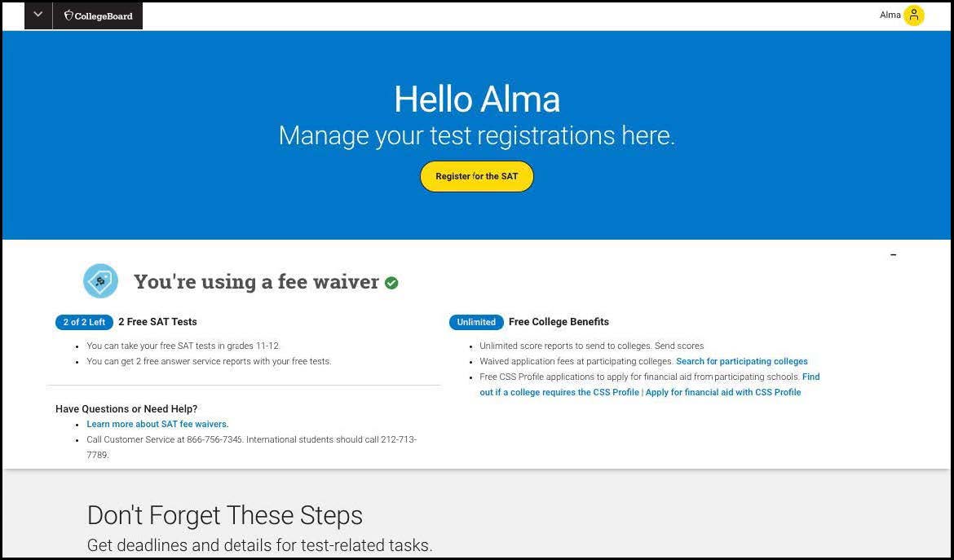The image size is (954, 560).
Task: Open Learn more about SAT fee waivers
Action: 157,424
